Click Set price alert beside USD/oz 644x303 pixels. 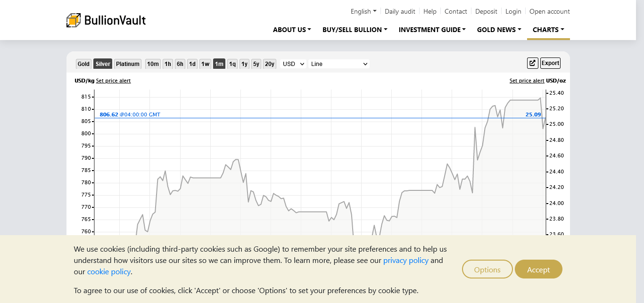(527, 81)
